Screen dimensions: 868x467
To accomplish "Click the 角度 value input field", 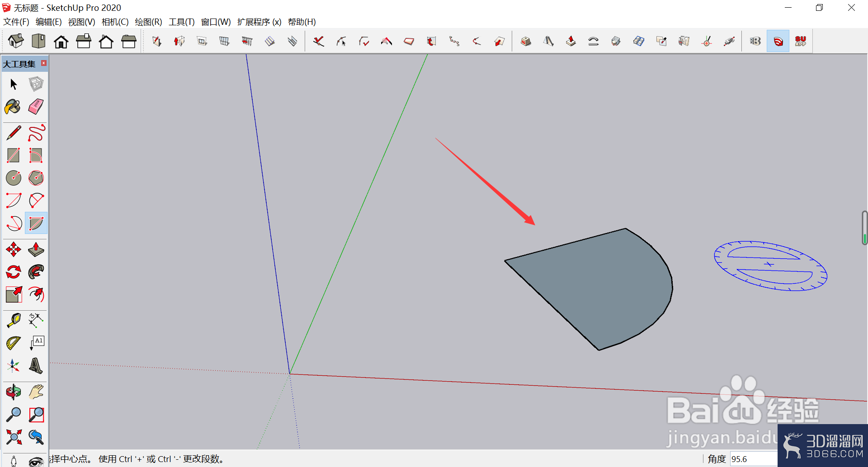I will point(754,459).
